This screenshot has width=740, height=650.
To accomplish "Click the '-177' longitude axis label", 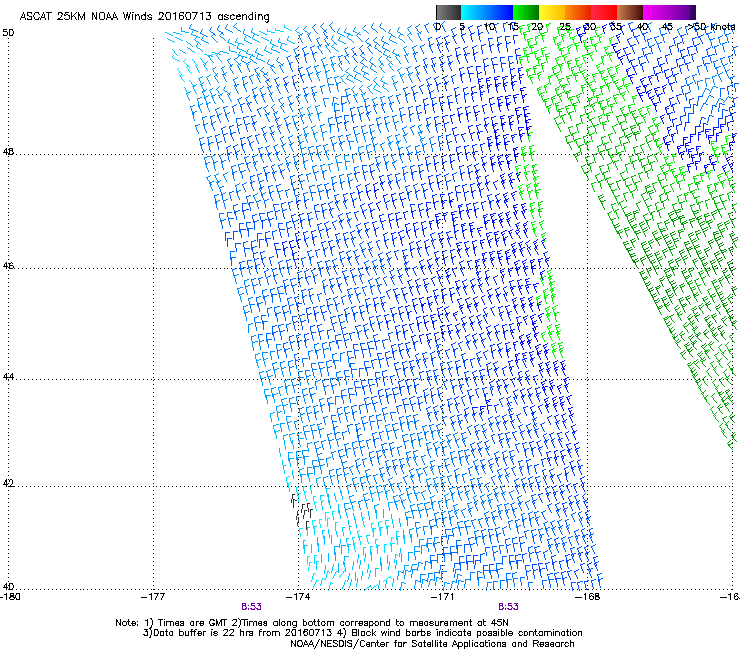I will pos(153,597).
